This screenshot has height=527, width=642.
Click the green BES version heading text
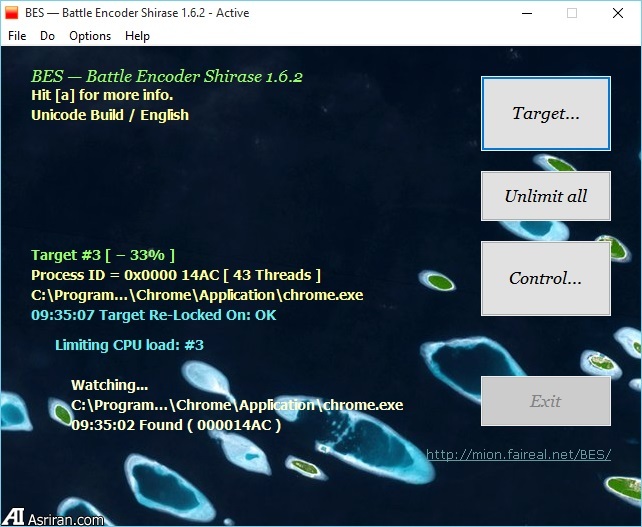(167, 77)
